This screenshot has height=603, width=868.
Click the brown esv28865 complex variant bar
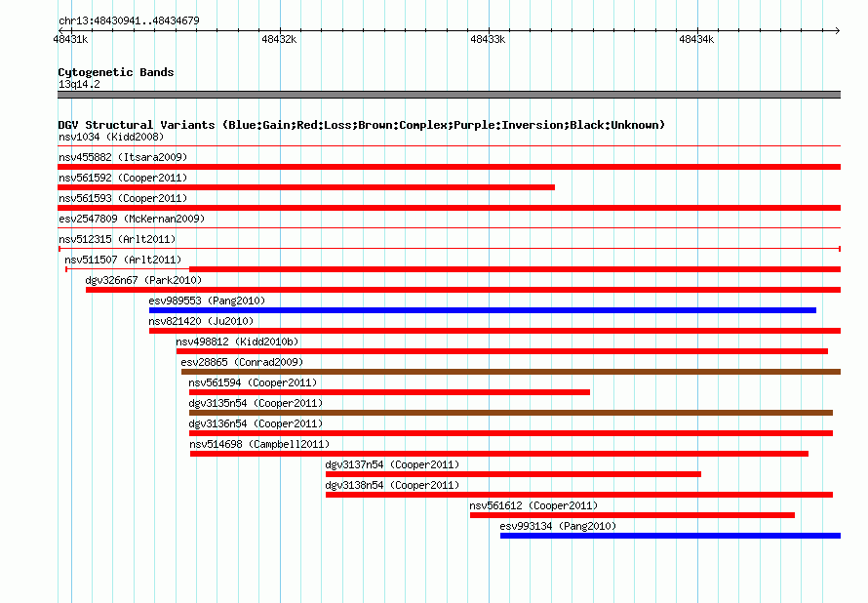click(x=511, y=372)
